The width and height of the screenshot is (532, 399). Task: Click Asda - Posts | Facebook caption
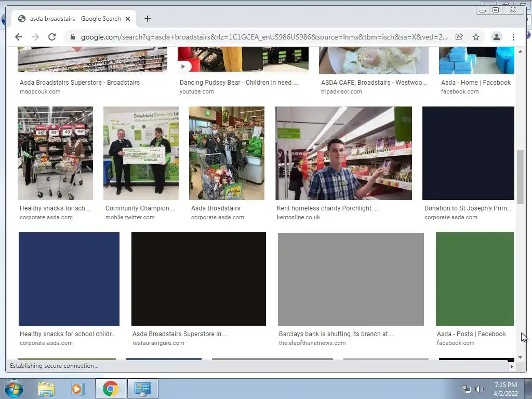471,334
